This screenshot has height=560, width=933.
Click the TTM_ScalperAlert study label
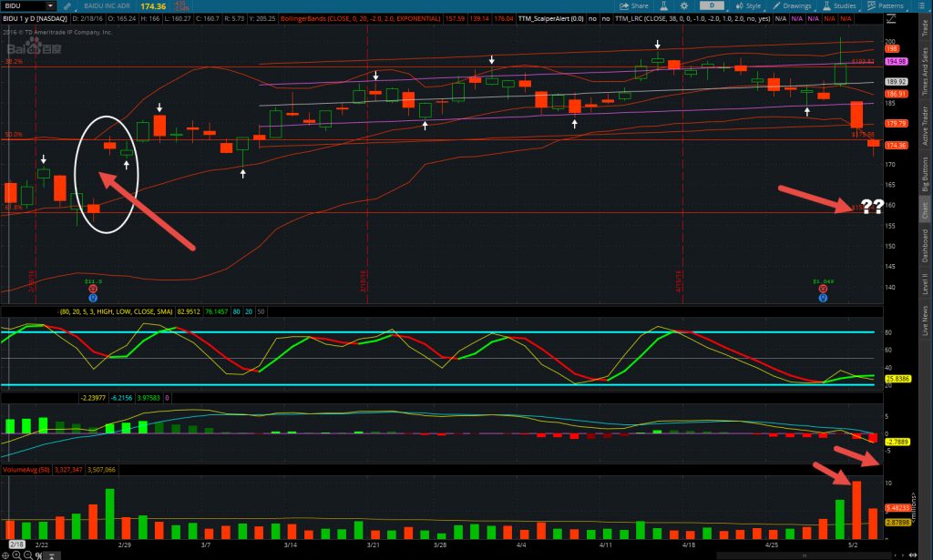pyautogui.click(x=551, y=19)
